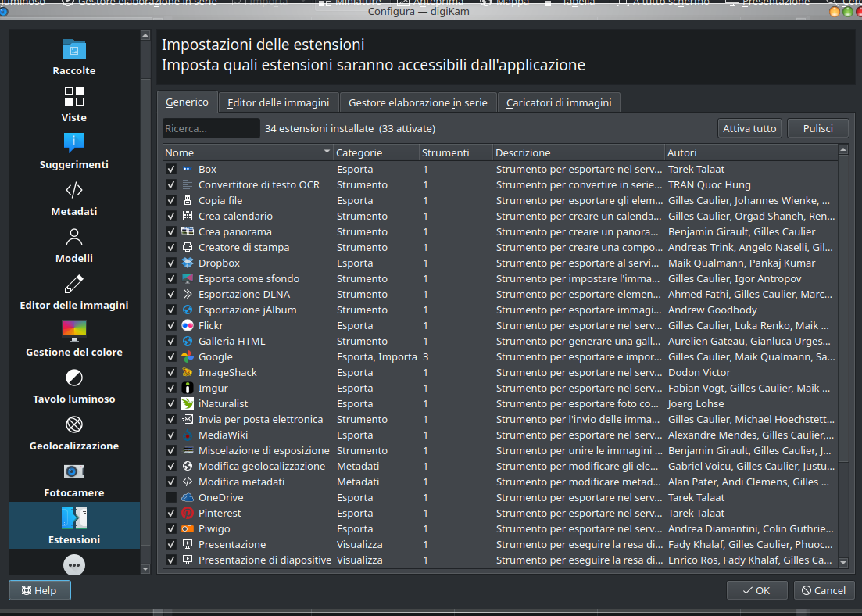
Task: Click the Pinterest plugin icon
Action: (188, 513)
